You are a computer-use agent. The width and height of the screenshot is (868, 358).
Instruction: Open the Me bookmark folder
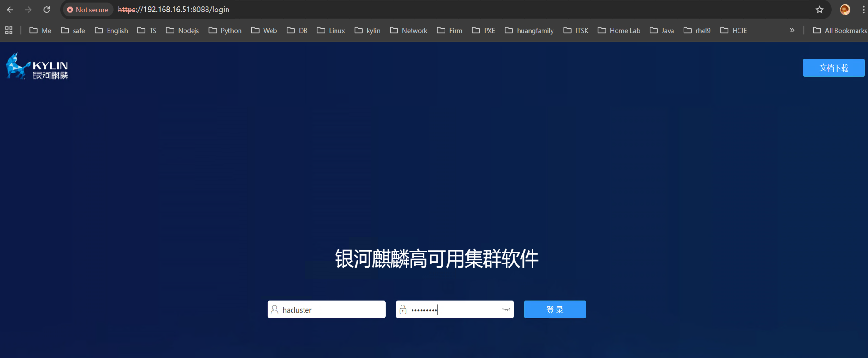coord(40,31)
